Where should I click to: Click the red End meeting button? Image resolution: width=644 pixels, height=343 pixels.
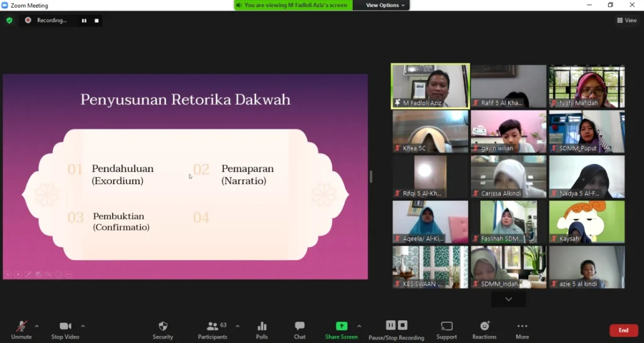623,330
